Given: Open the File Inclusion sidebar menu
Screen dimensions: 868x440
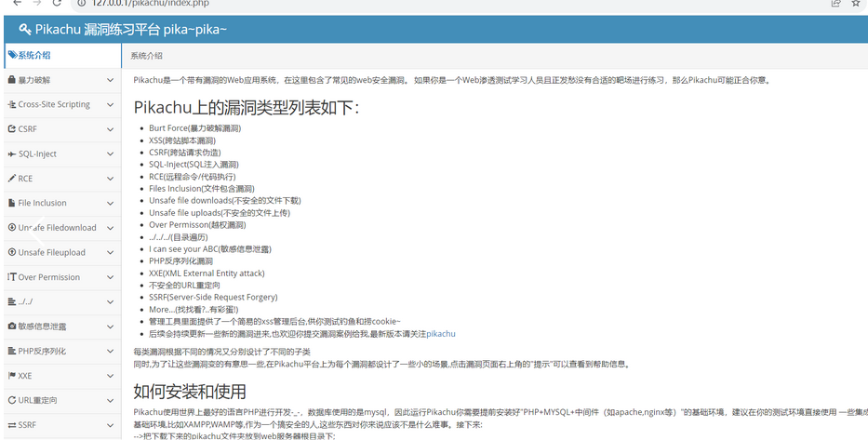Looking at the screenshot, I should [62, 203].
